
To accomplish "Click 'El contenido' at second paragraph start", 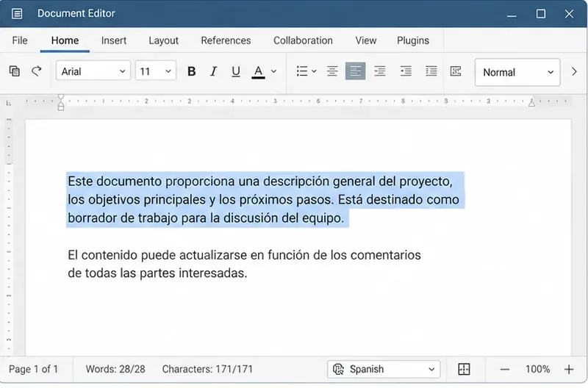I will point(103,255).
